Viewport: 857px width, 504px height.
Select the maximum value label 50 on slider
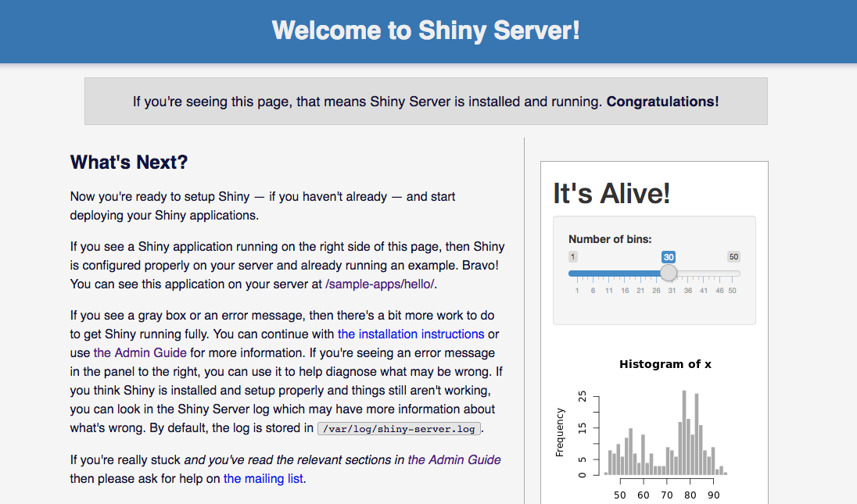pyautogui.click(x=733, y=256)
